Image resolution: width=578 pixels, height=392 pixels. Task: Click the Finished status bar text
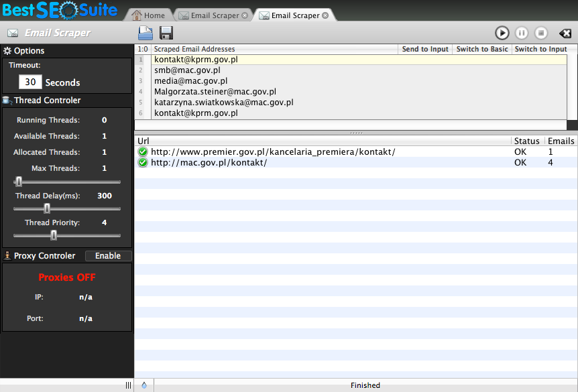(365, 385)
